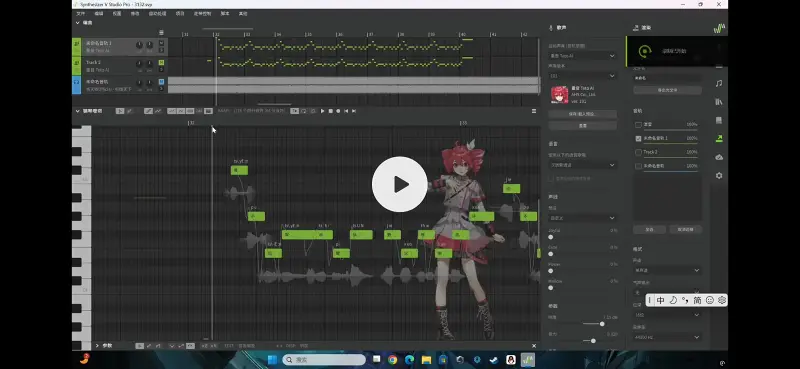Toggle mute on the first vocal track
800x369 pixels.
coord(161,43)
